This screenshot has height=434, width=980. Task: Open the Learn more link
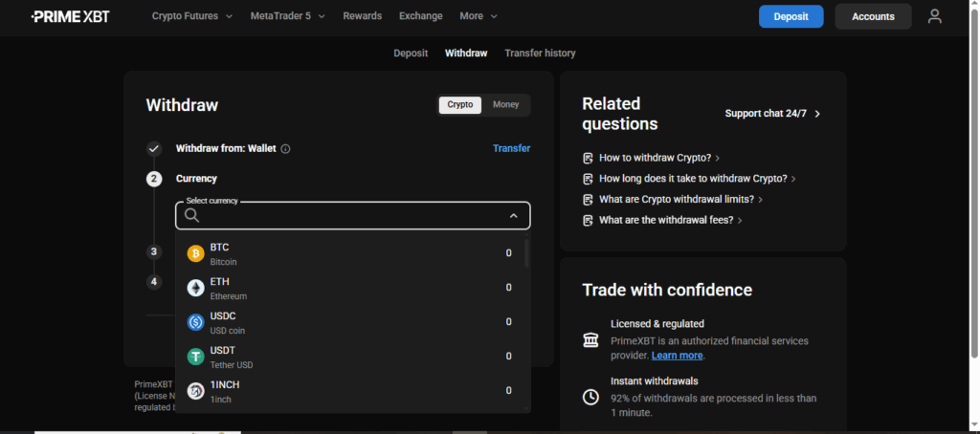tap(677, 356)
